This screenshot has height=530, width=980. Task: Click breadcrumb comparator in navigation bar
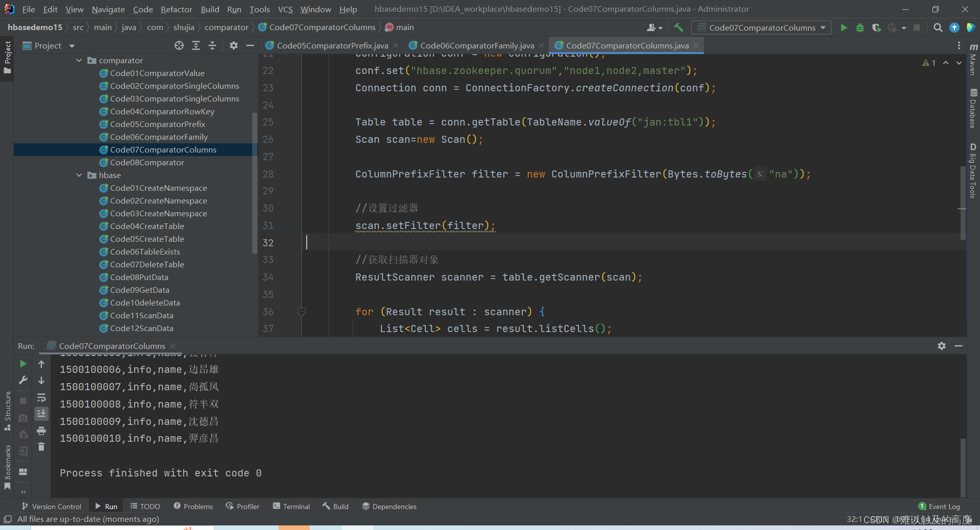pos(226,28)
